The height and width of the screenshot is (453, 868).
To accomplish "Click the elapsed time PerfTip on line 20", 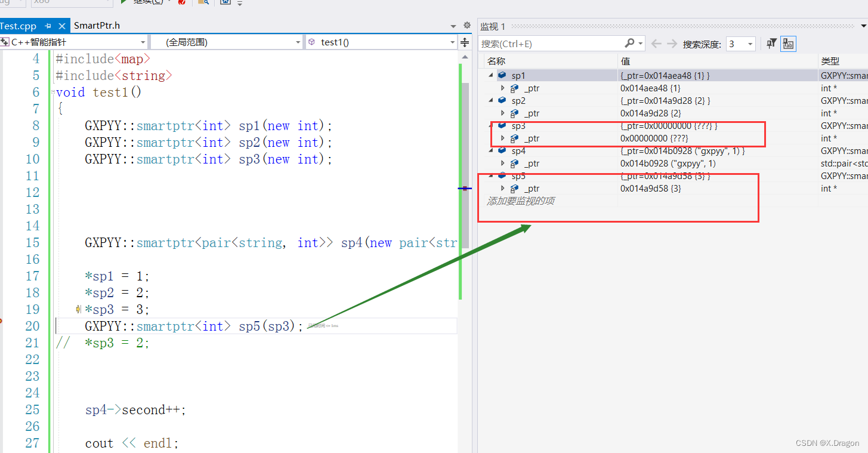I will pos(323,326).
